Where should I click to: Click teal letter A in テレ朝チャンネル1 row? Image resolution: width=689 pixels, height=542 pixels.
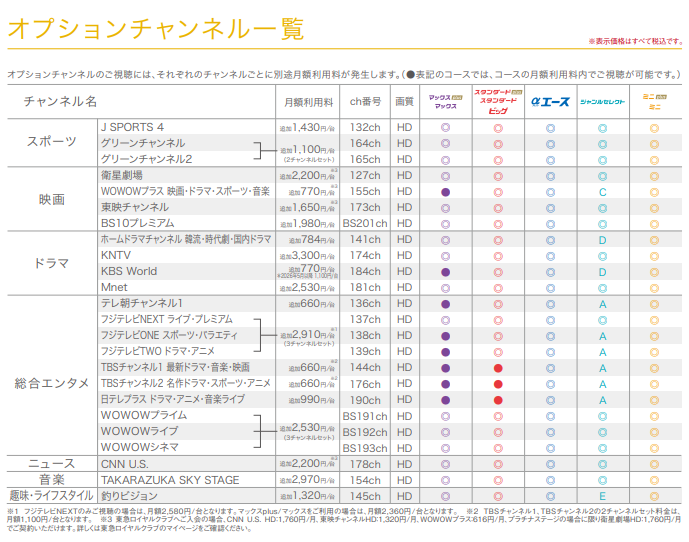click(x=602, y=304)
